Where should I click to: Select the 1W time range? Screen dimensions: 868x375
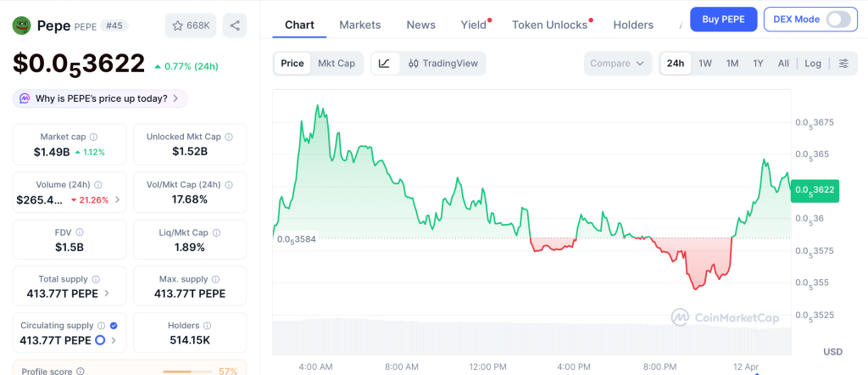coord(704,64)
